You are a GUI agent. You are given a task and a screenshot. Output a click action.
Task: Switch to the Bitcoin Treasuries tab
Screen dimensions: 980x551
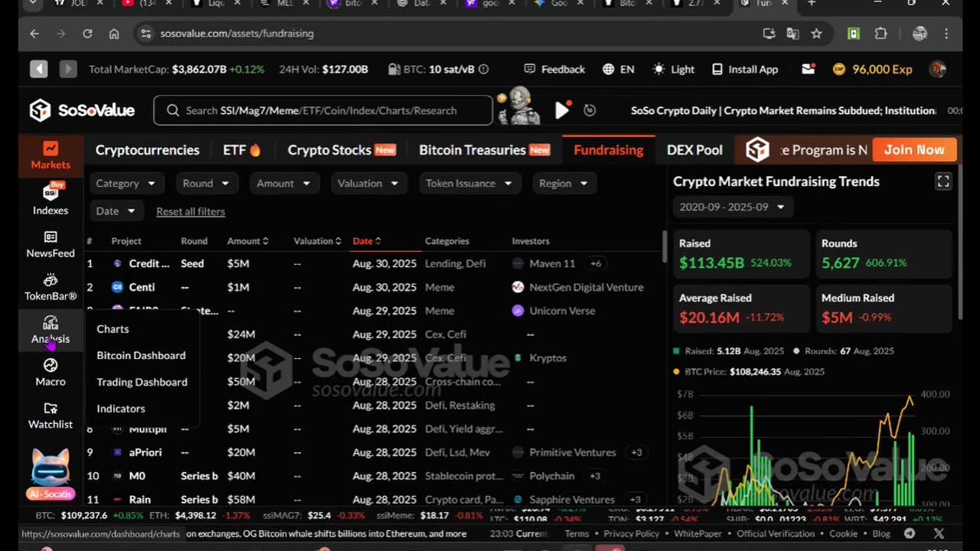(485, 150)
